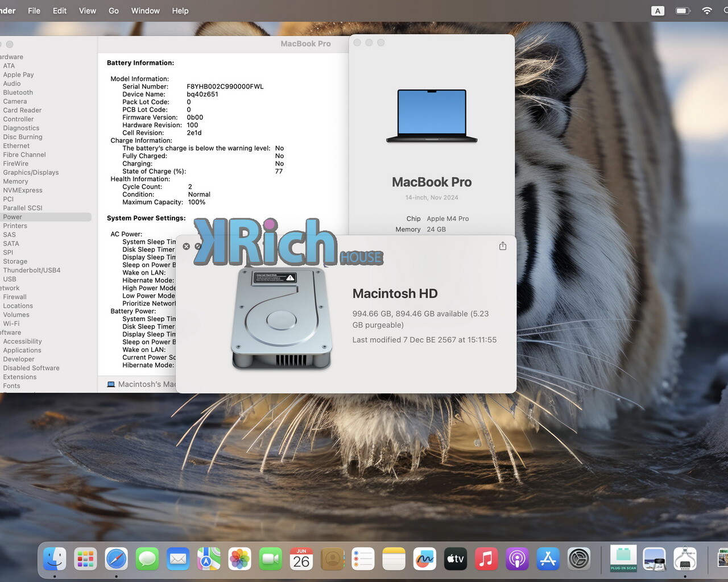This screenshot has height=582, width=728.
Task: Select Graphics/Displays in the sidebar
Action: coord(31,173)
